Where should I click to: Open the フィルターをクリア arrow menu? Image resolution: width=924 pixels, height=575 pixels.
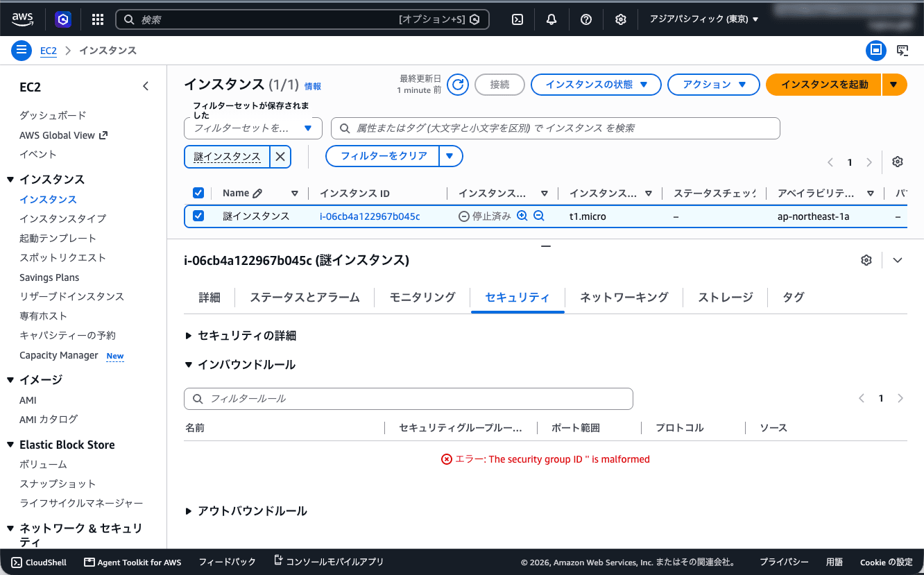coord(450,156)
